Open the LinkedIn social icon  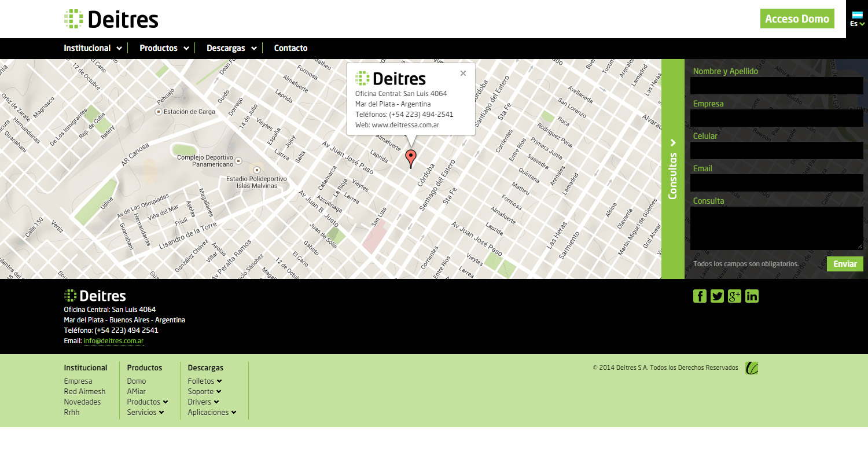(x=752, y=296)
